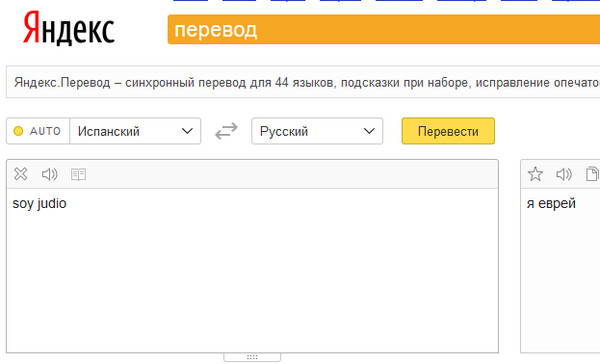Viewport: 600px width, 364px height.
Task: Open the Русский target language dropdown
Action: click(x=317, y=131)
